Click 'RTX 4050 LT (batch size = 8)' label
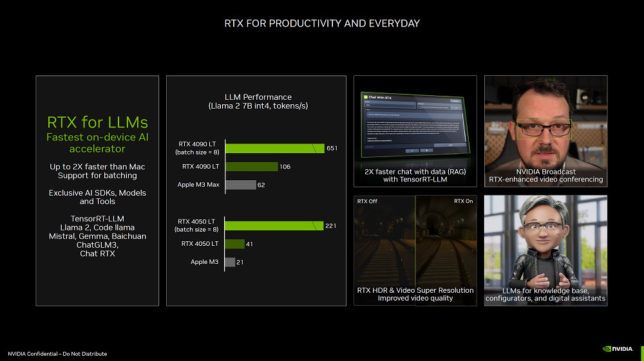Image resolution: width=644 pixels, height=361 pixels. coord(196,225)
